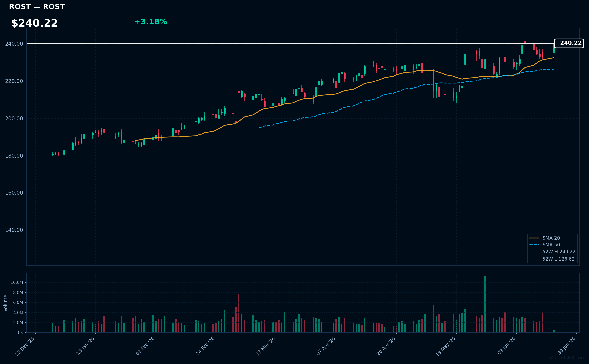589x364 pixels.
Task: Click the +3.18% change percentage
Action: coord(151,22)
